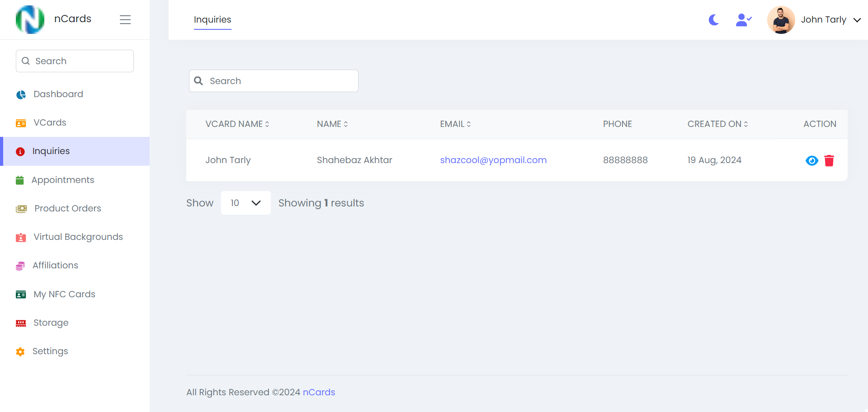Sort table by CREATED ON column
868x412 pixels.
[x=717, y=124]
